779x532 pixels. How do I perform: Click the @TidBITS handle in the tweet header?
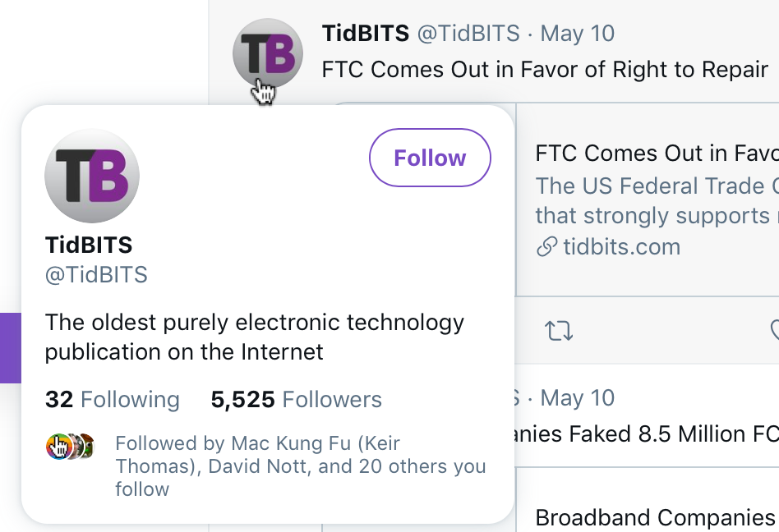(468, 34)
